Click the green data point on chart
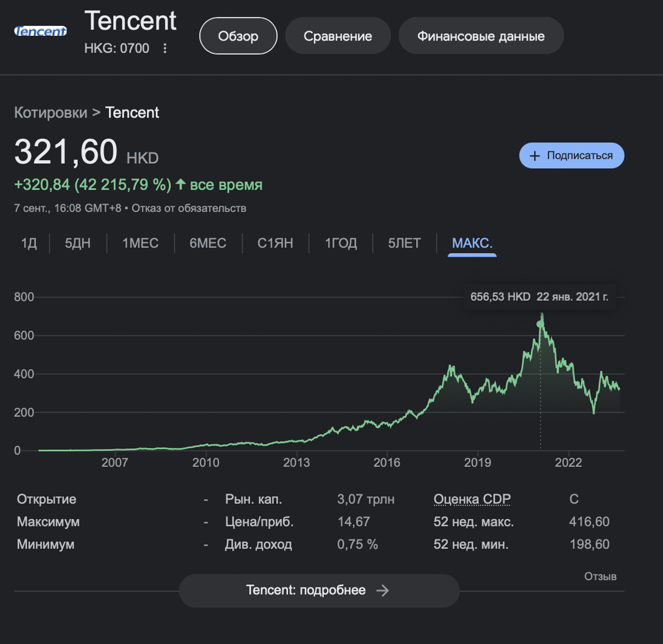 coord(540,324)
